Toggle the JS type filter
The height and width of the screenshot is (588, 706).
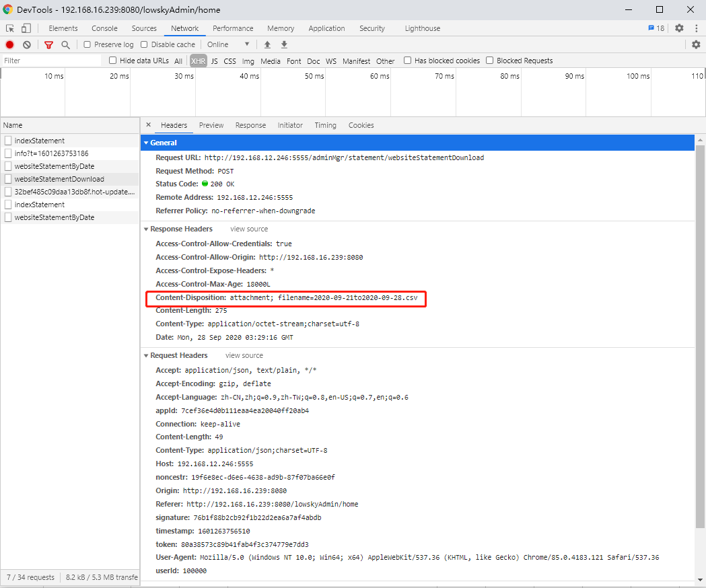[214, 61]
